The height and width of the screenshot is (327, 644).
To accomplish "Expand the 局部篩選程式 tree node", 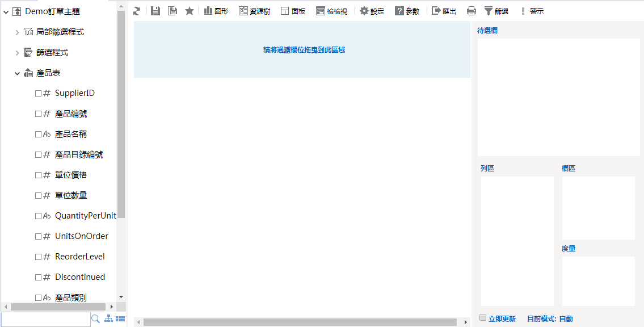I will pyautogui.click(x=17, y=32).
